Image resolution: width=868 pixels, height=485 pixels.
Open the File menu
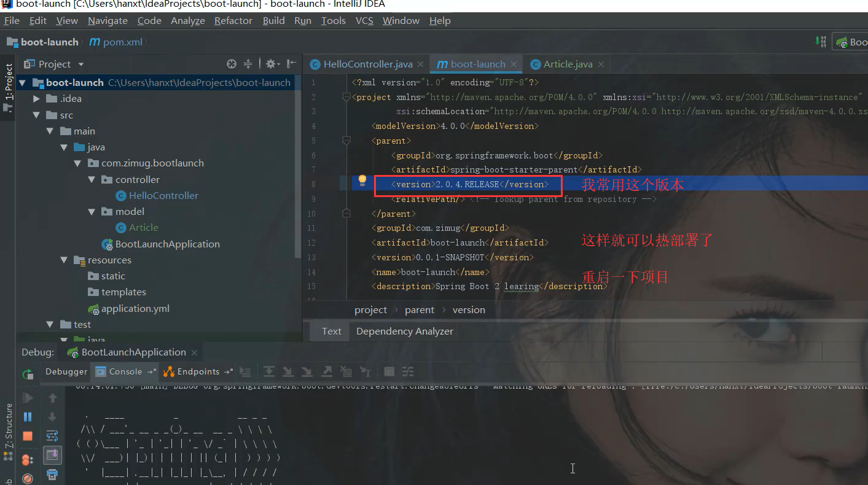tap(12, 20)
